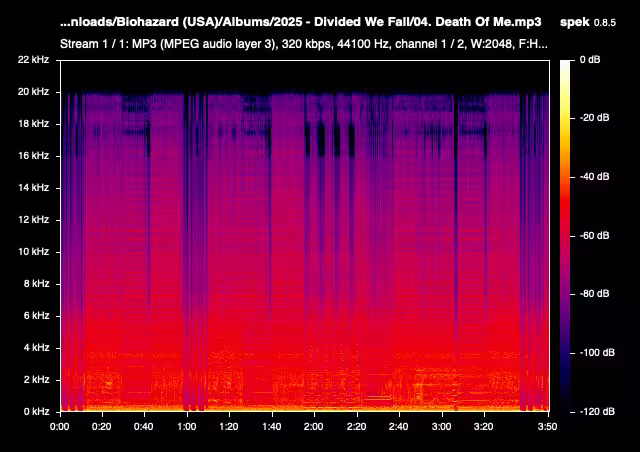Click the "10 kHz" frequency axis label

(x=33, y=252)
